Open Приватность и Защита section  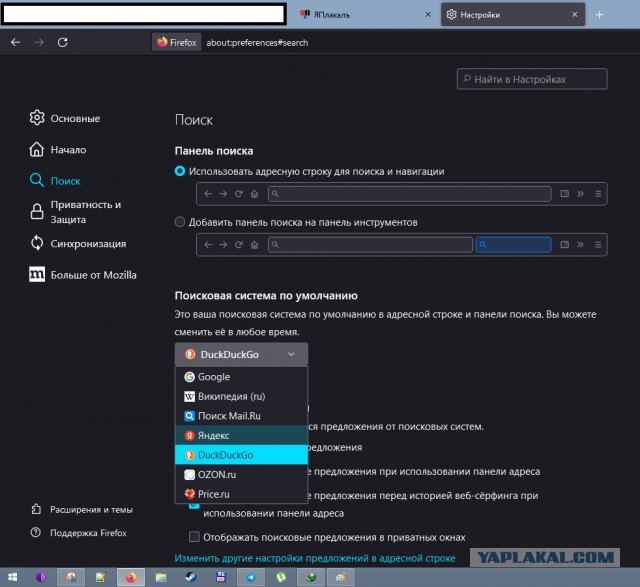(76, 212)
